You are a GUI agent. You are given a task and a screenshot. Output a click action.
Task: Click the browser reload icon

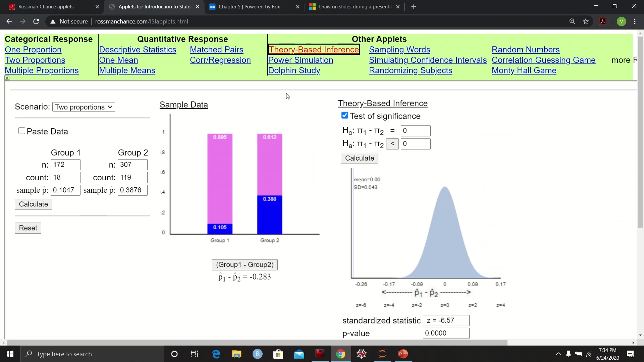[36, 21]
